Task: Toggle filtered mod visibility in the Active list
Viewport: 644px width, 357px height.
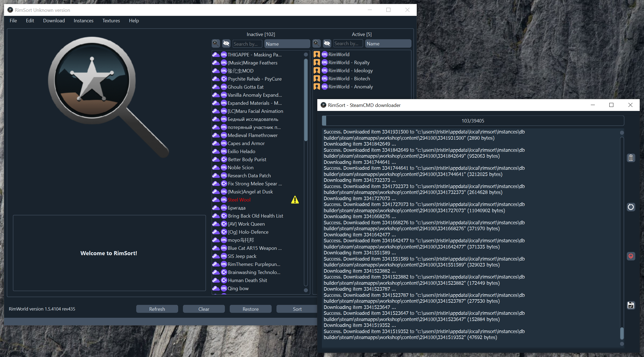Action: tap(327, 43)
